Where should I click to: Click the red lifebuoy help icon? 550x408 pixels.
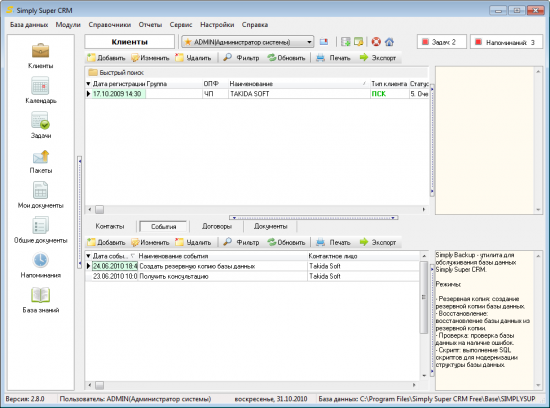click(x=376, y=42)
